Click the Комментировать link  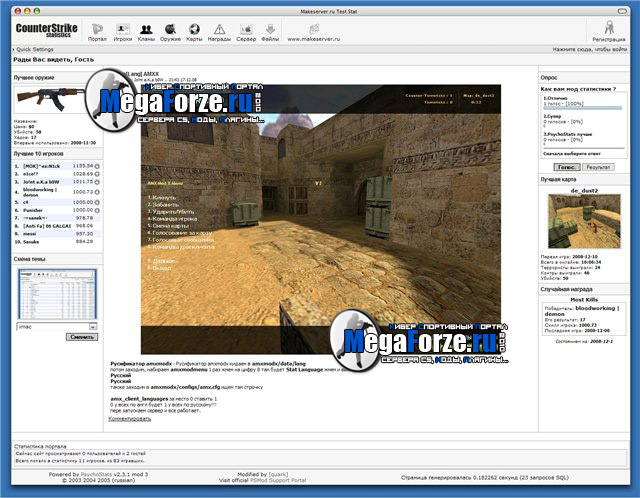pyautogui.click(x=130, y=419)
